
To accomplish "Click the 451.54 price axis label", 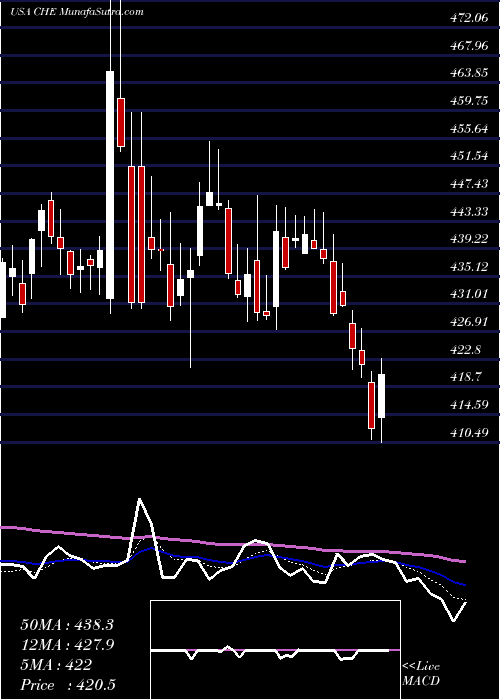I will pyautogui.click(x=469, y=156).
